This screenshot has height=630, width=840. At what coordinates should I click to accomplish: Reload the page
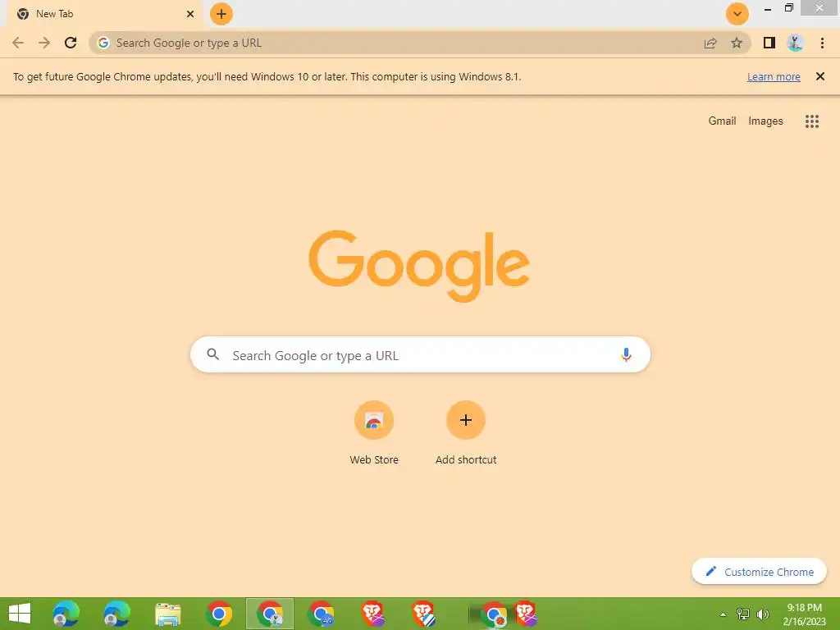71,43
